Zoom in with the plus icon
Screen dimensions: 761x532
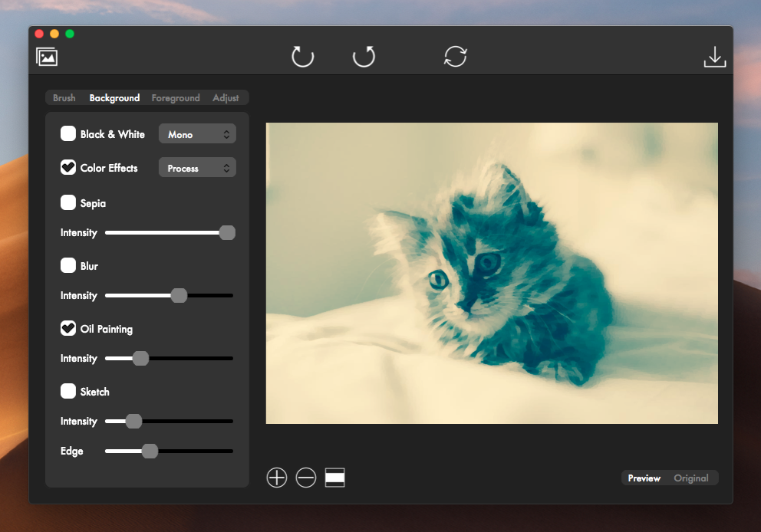276,478
